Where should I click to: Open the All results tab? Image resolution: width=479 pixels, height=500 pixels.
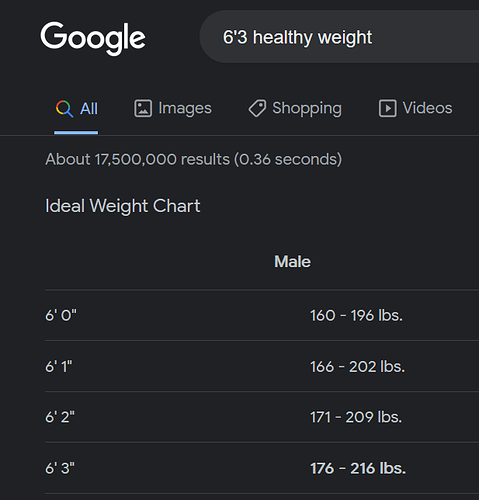[76, 109]
